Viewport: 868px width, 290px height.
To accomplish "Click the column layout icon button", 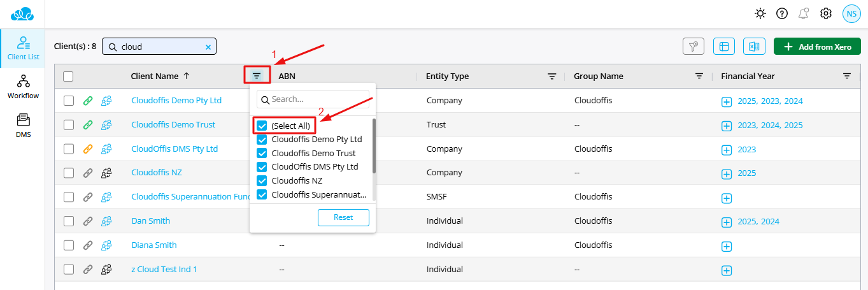I will coord(724,47).
